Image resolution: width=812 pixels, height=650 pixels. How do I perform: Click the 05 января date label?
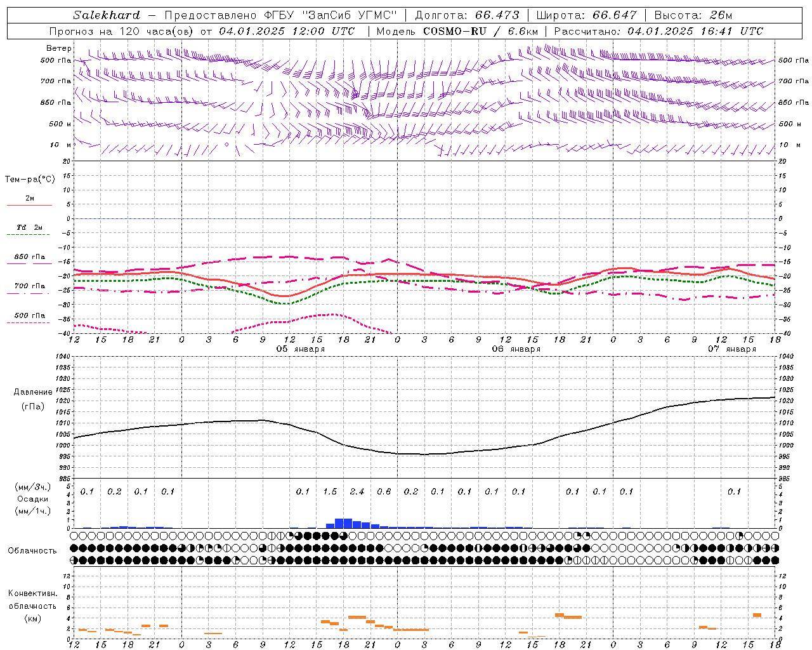tap(301, 349)
